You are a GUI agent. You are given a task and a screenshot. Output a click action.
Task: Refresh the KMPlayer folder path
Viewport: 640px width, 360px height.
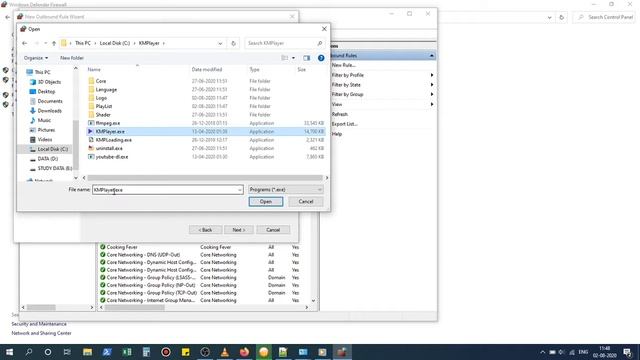tap(233, 43)
